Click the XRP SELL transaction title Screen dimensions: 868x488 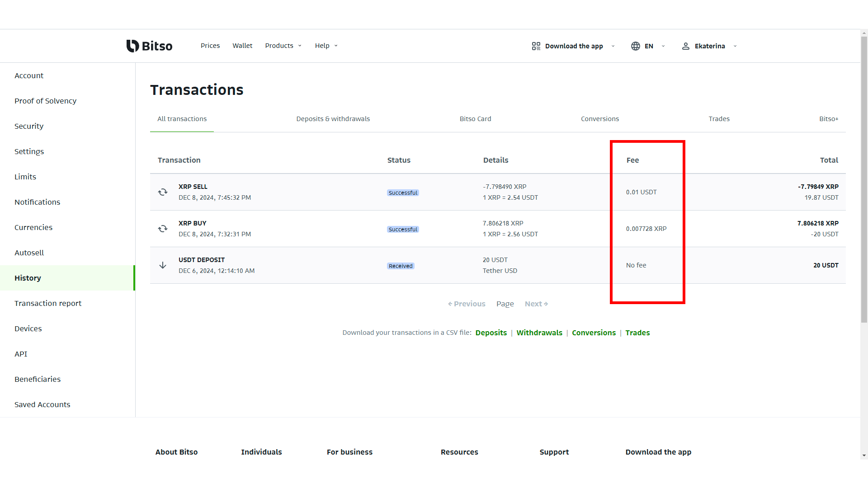point(193,187)
